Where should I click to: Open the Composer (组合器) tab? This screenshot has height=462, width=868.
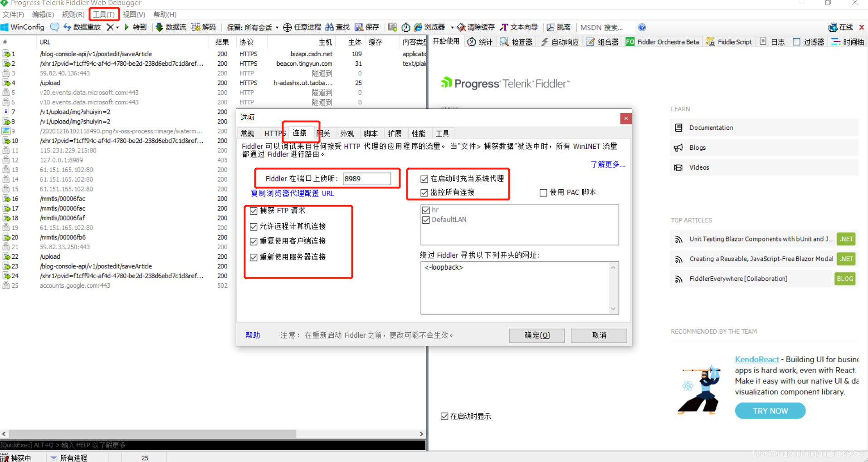(x=602, y=42)
